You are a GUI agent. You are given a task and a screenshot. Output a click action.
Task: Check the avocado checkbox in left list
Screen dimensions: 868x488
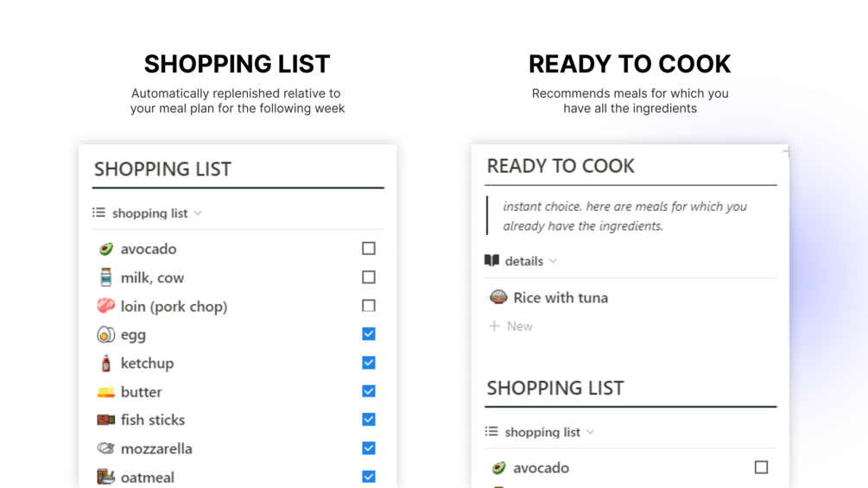click(369, 249)
